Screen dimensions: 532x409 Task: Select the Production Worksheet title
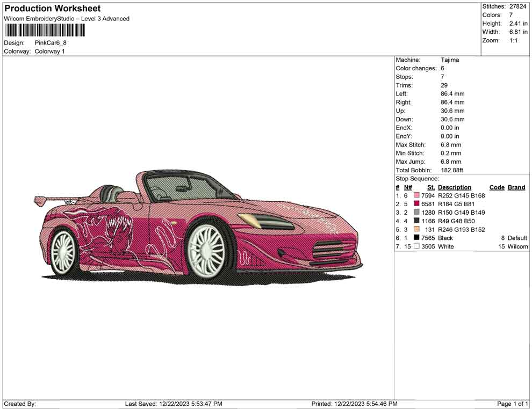(52, 8)
